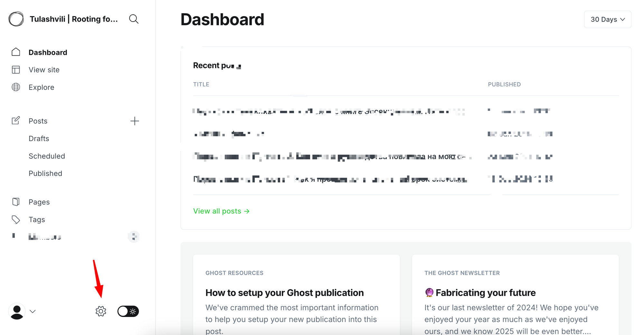Click the View site layout icon
Screen dimensions: 644x335
click(16, 70)
